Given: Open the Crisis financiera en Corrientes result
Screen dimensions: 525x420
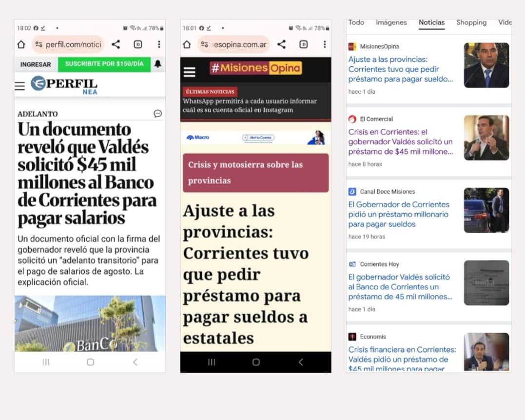Looking at the screenshot, I should pyautogui.click(x=402, y=359).
